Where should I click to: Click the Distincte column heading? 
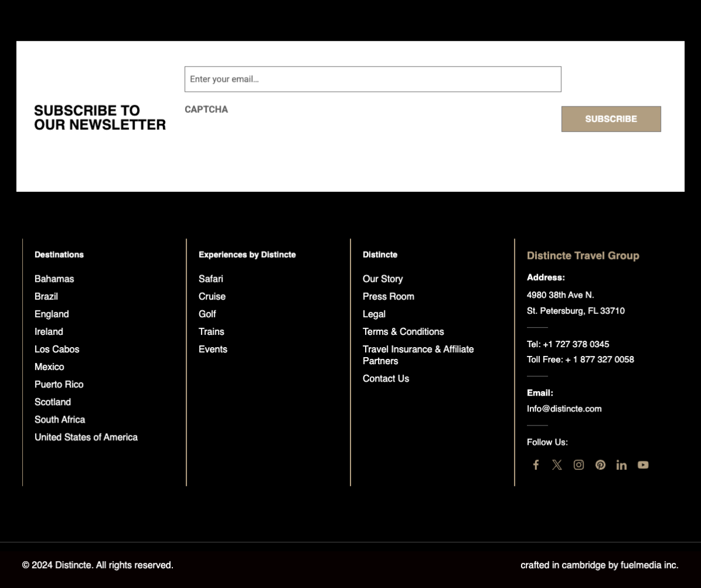click(380, 254)
